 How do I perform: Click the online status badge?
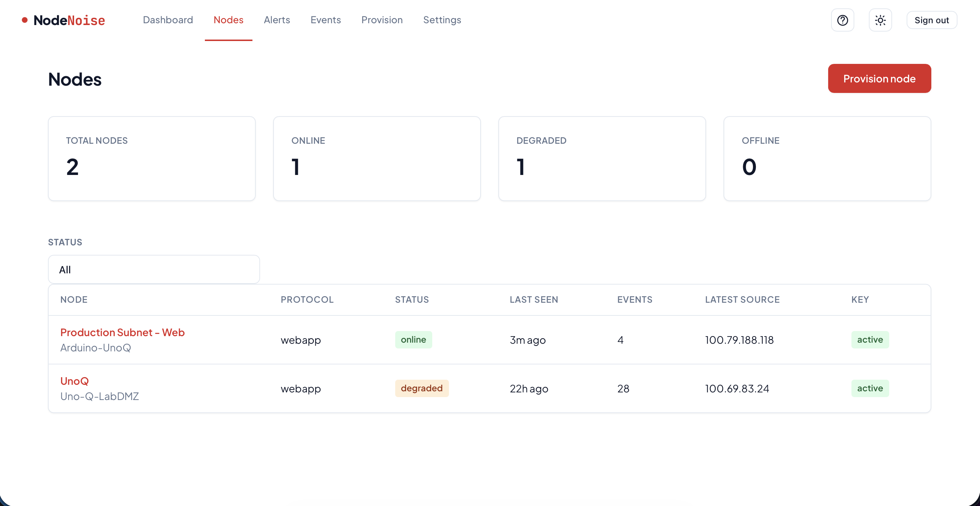(x=413, y=339)
